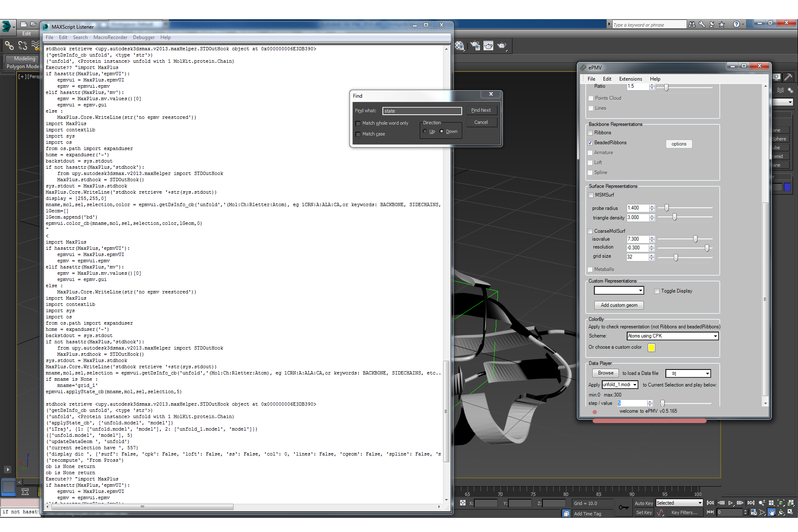
Task: Open the Material Editor sphere icon
Action: (x=459, y=46)
